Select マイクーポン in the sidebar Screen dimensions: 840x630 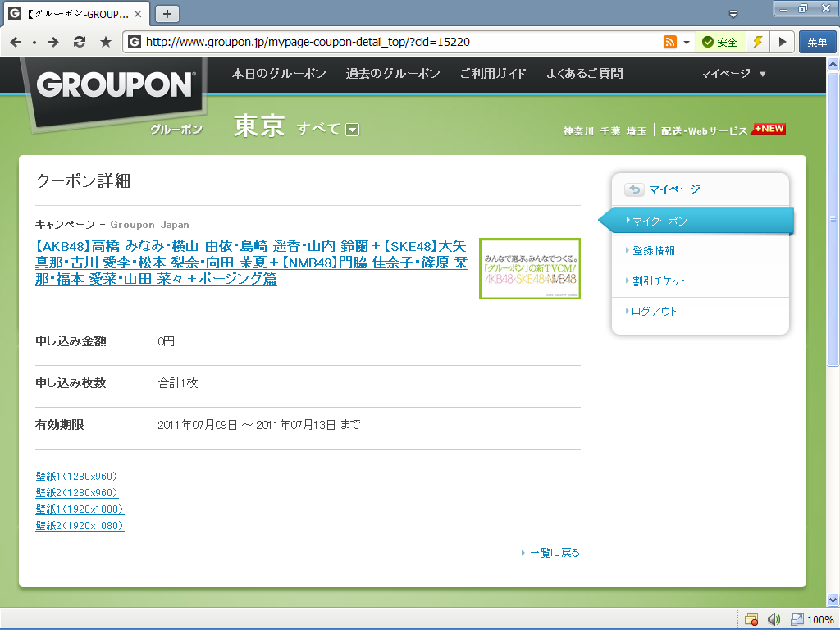click(696, 221)
